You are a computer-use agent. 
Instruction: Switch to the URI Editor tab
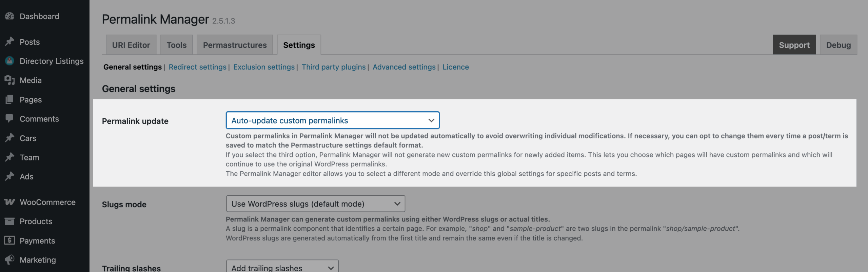click(x=131, y=45)
